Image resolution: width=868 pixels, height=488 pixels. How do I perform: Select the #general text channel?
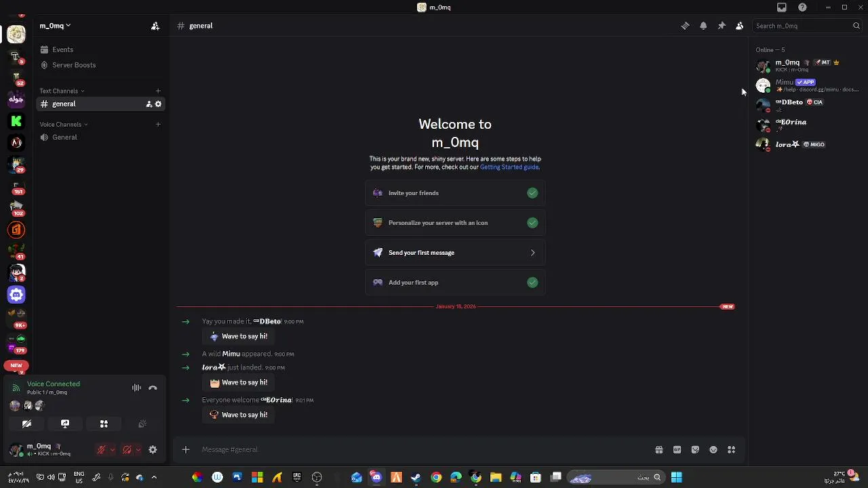100,104
